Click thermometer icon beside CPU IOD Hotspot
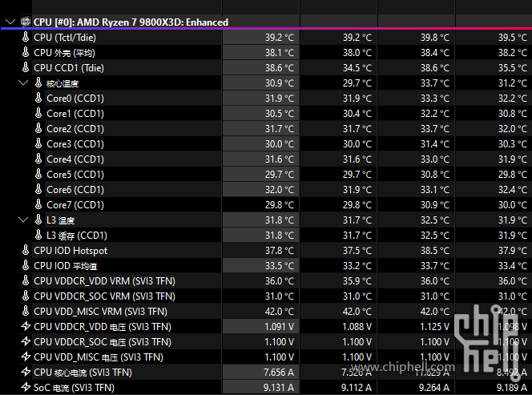The height and width of the screenshot is (395, 532). (26, 250)
